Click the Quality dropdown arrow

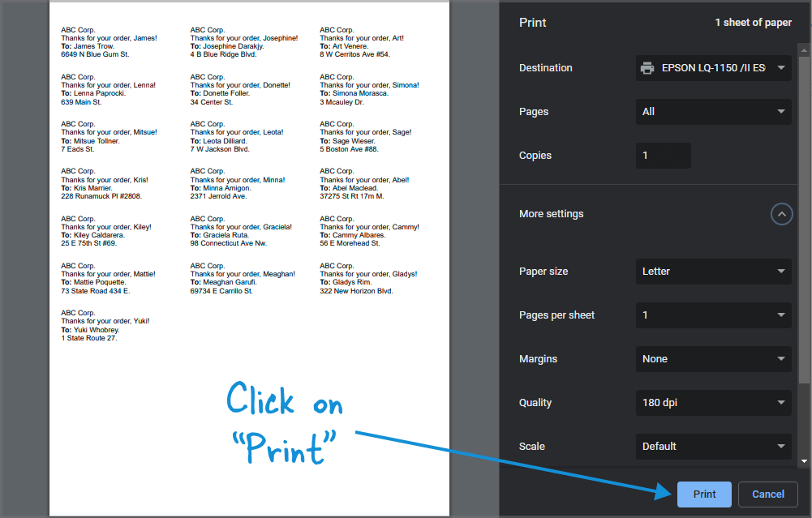(781, 402)
